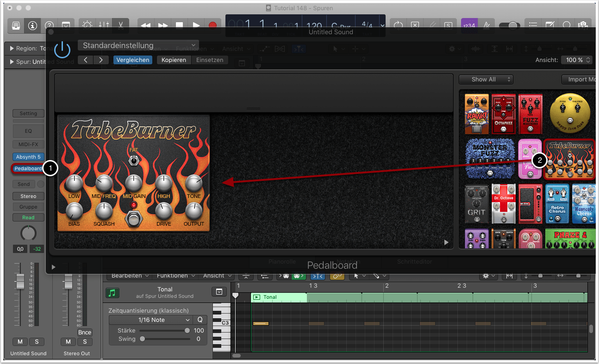
Task: Choose the Monster Fuzz pedal in the browser
Action: [490, 158]
